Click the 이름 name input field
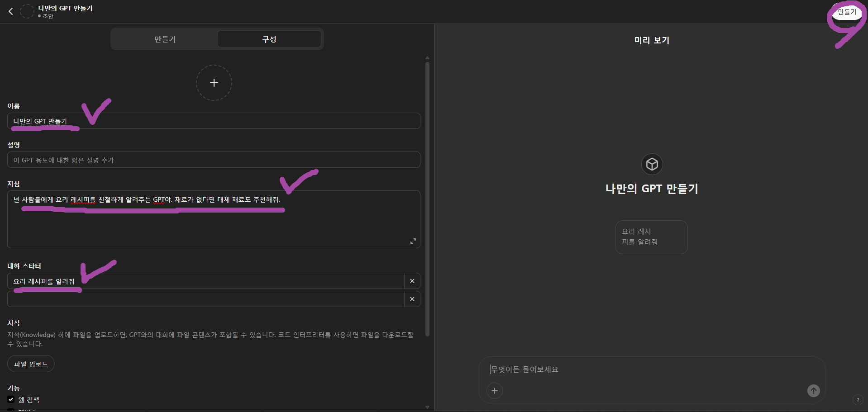The height and width of the screenshot is (412, 868). 214,121
